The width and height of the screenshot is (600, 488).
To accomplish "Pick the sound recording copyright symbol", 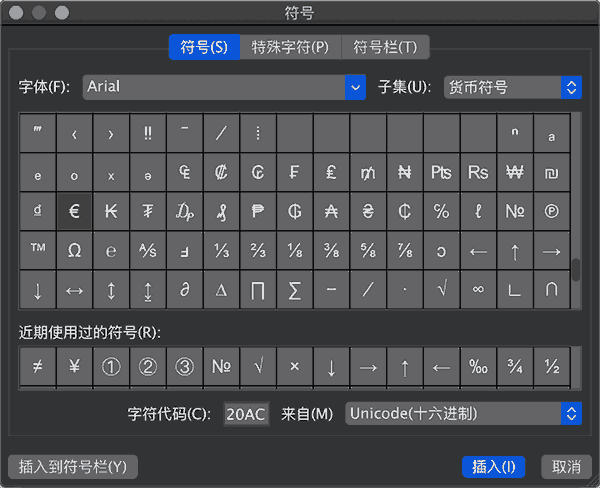I will coord(552,211).
